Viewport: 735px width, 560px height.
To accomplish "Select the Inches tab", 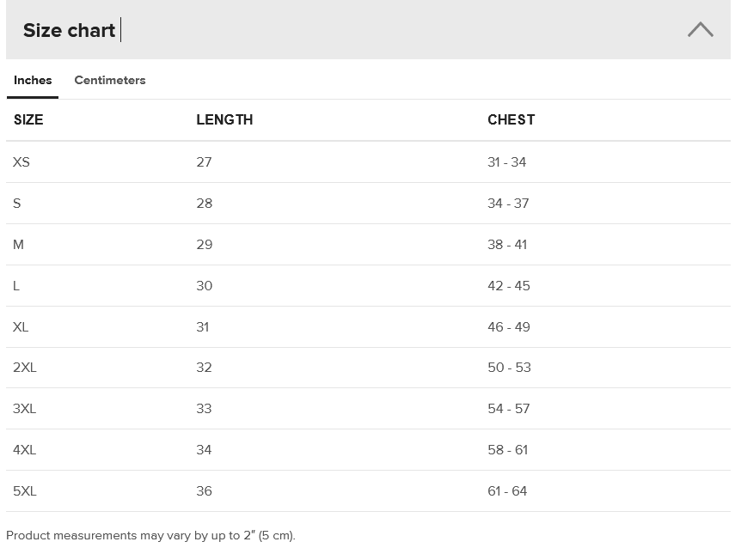I will point(33,80).
